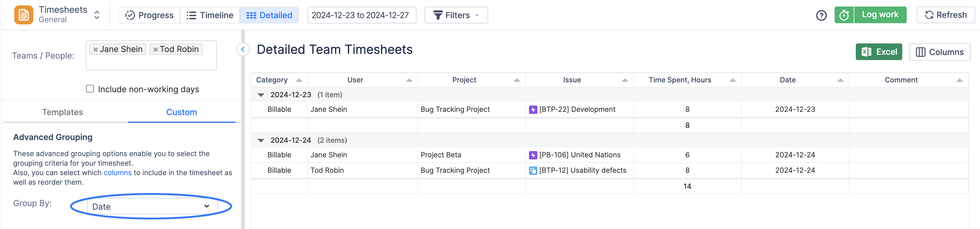Viewport: 980px width, 229px height.
Task: Collapse the sidebar with chevron arrow
Action: pyautogui.click(x=243, y=49)
